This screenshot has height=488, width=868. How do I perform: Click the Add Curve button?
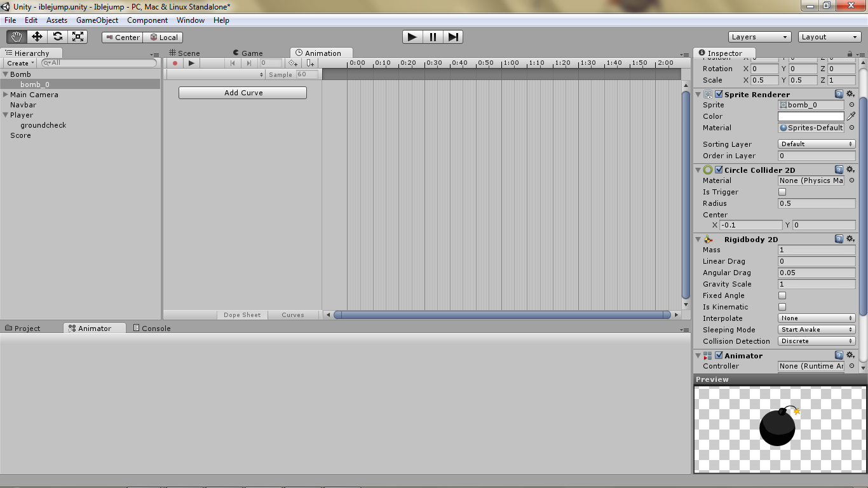(x=243, y=93)
